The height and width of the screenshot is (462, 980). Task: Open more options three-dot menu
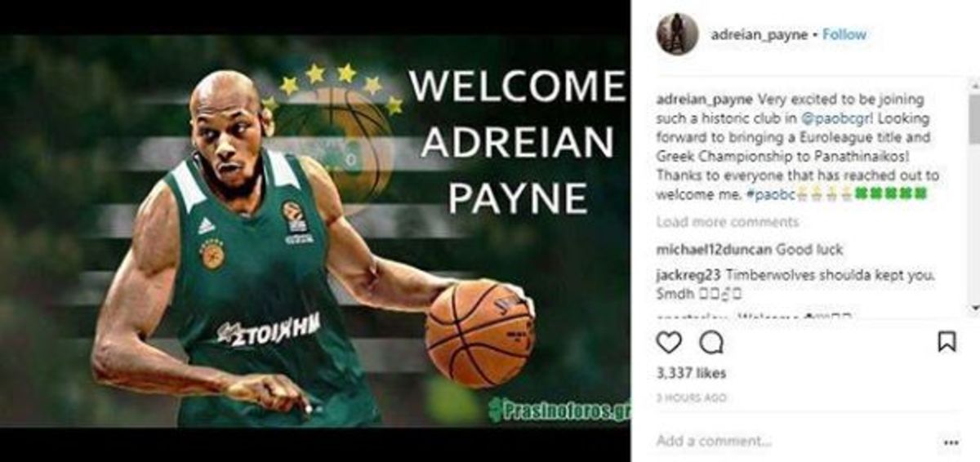pos(951,442)
